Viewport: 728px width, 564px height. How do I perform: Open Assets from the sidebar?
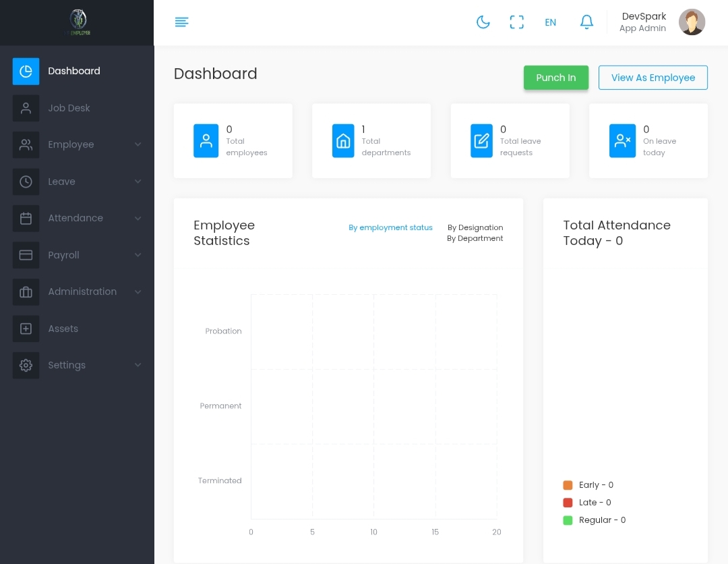(x=63, y=329)
